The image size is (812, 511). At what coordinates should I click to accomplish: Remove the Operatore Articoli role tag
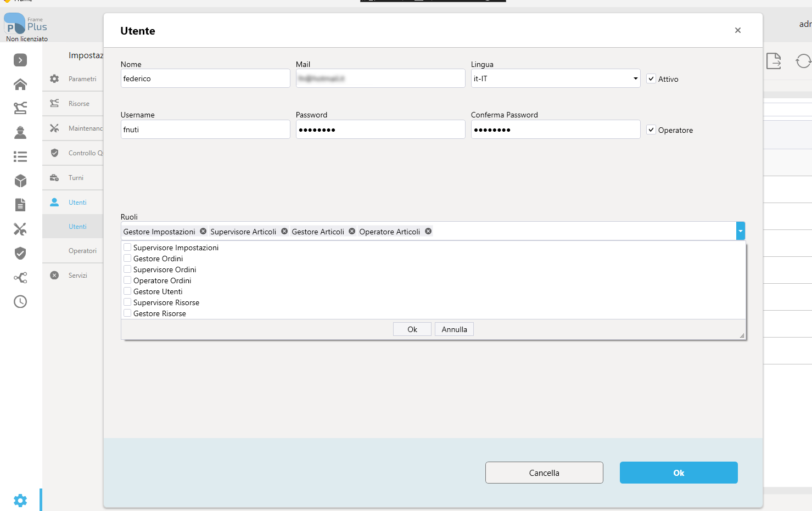coord(428,231)
